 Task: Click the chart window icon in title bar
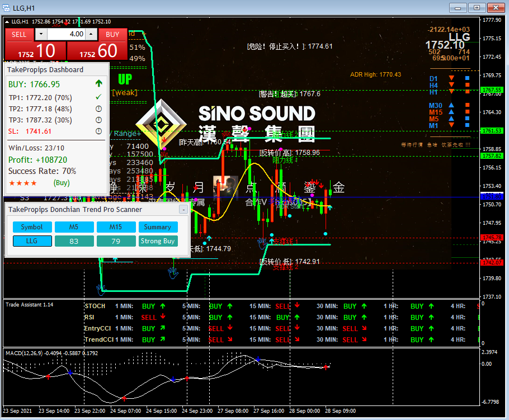click(6, 8)
